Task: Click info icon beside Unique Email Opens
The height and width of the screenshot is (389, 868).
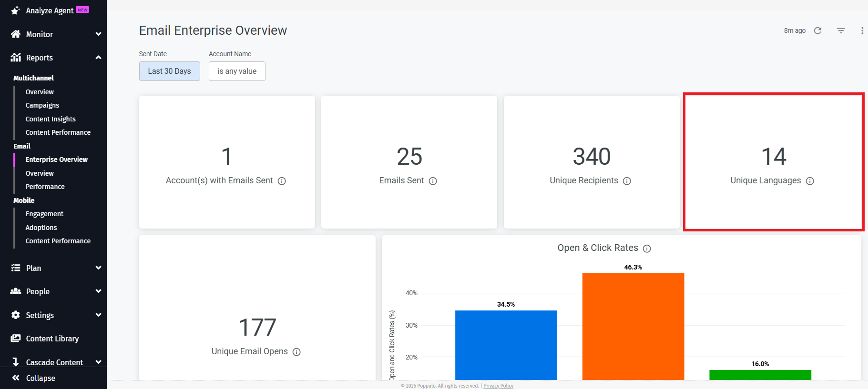Action: tap(296, 352)
